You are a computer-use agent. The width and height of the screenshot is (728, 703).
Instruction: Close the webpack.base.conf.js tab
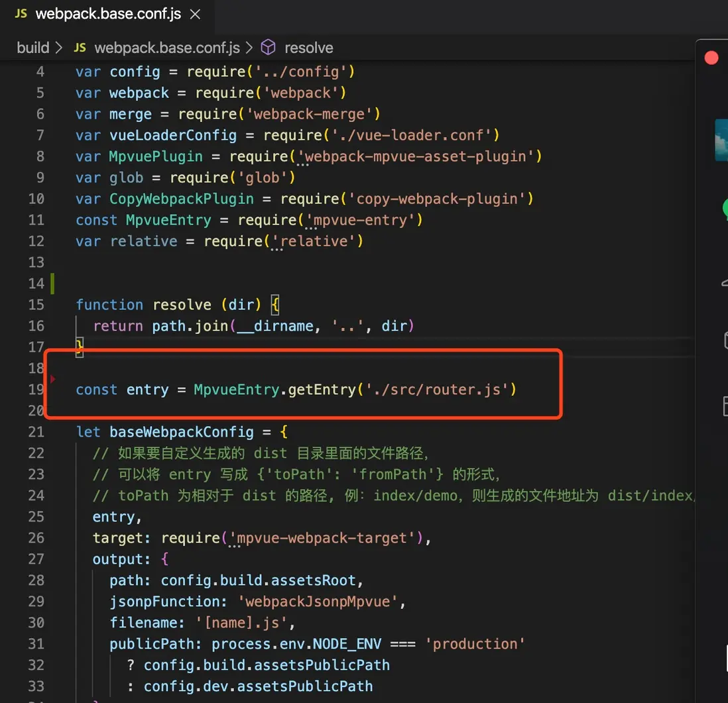[x=196, y=15]
